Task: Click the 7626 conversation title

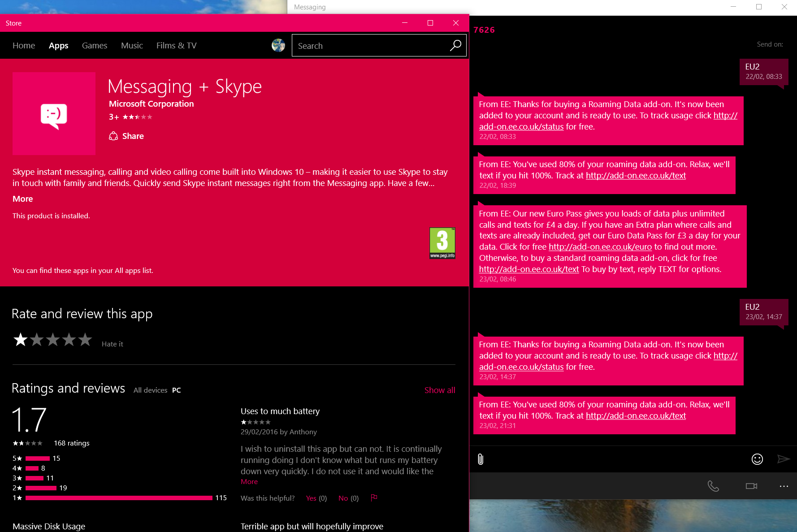Action: 484,30
